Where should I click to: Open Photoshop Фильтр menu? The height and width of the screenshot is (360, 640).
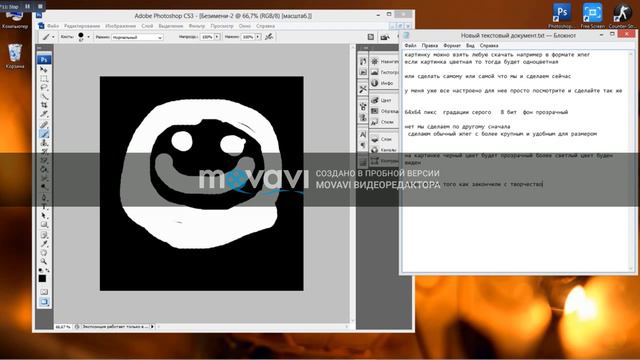click(197, 26)
